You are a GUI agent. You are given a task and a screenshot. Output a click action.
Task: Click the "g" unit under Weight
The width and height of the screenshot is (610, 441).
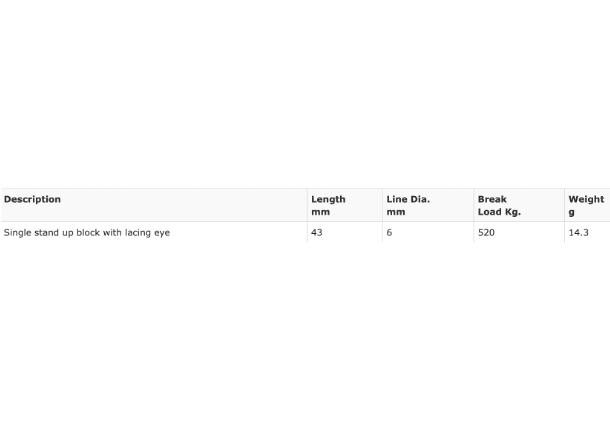click(x=571, y=212)
